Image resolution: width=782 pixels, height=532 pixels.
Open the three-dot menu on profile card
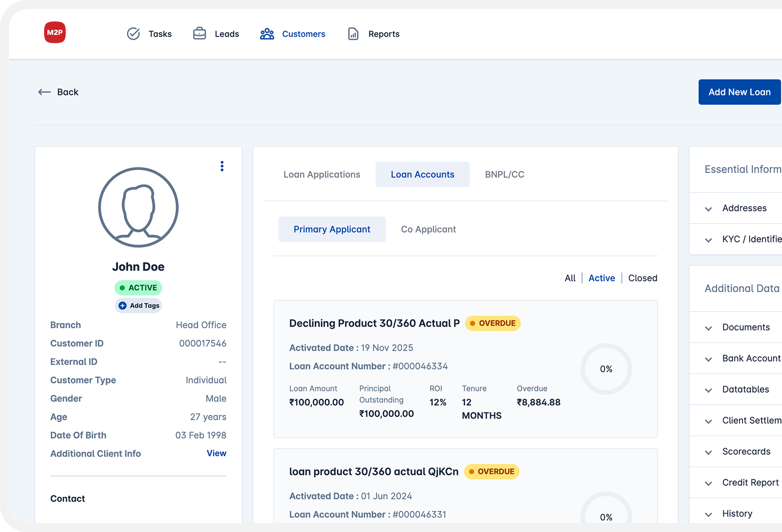tap(222, 166)
